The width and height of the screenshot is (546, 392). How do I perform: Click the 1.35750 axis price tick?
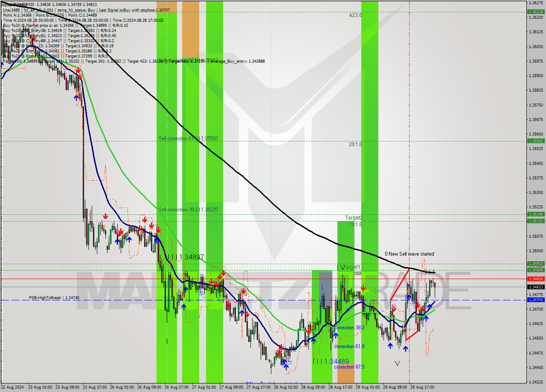coord(535,105)
